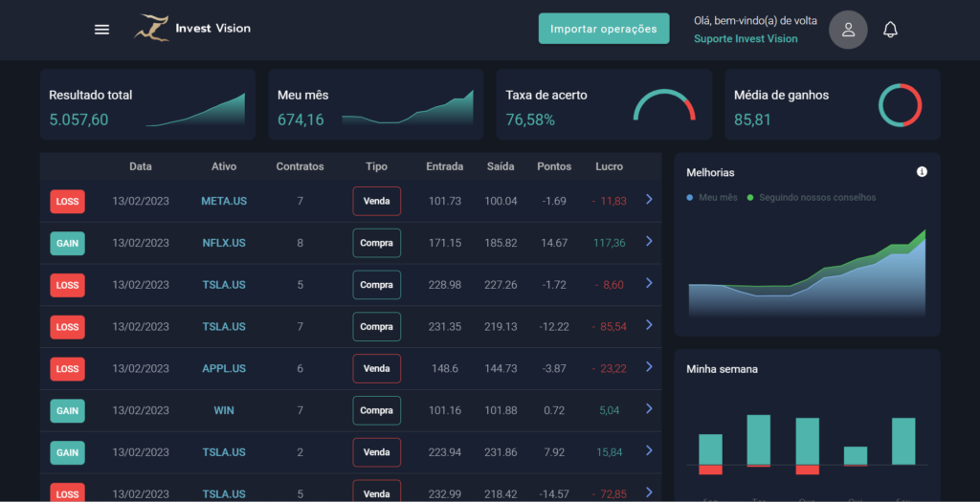Open the hamburger navigation menu
The width and height of the screenshot is (980, 502).
[101, 30]
